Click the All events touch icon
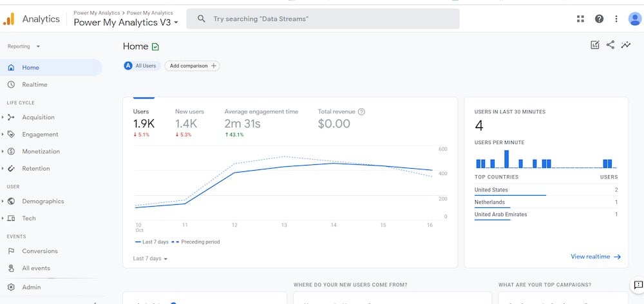 [11, 269]
